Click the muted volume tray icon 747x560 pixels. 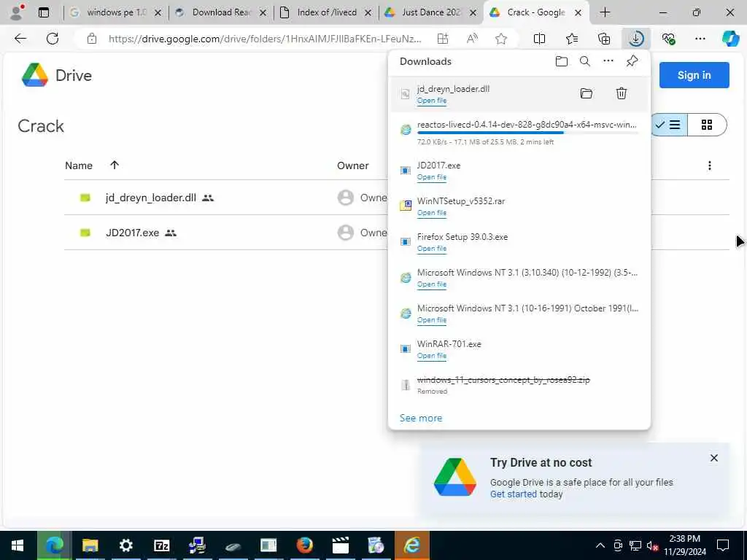coord(653,545)
